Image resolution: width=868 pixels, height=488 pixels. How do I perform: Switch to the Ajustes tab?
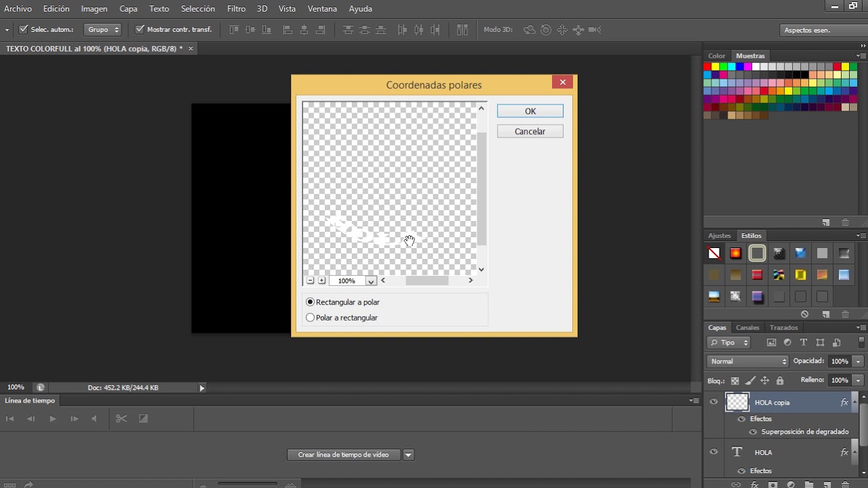(x=719, y=236)
